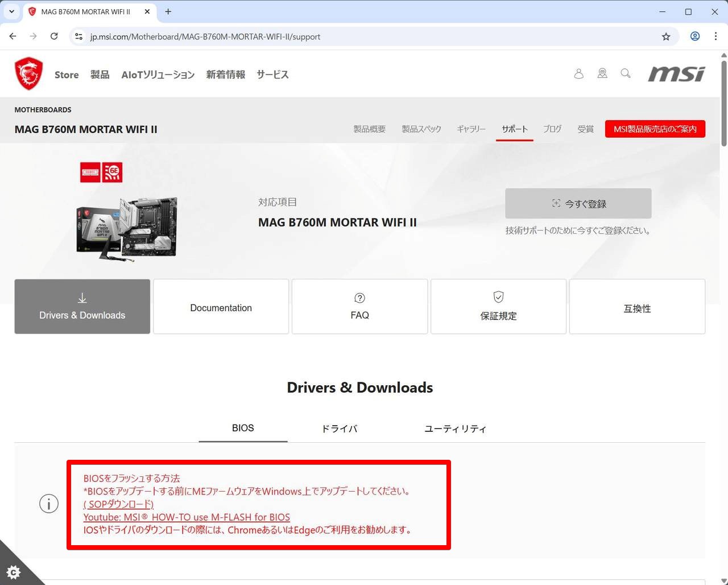Open Youtube MSI HOW-TO use M-FLASH link

187,517
